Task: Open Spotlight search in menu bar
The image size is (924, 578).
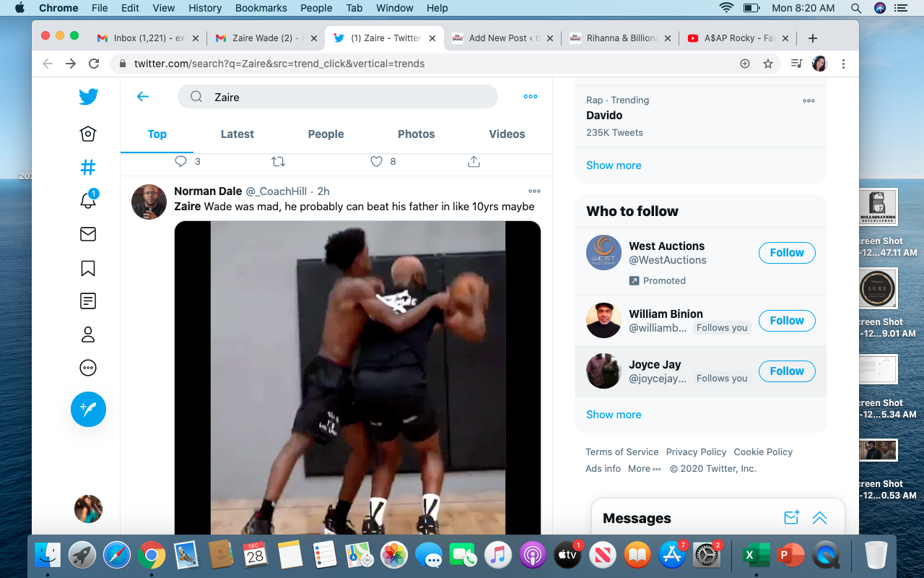Action: (x=856, y=8)
